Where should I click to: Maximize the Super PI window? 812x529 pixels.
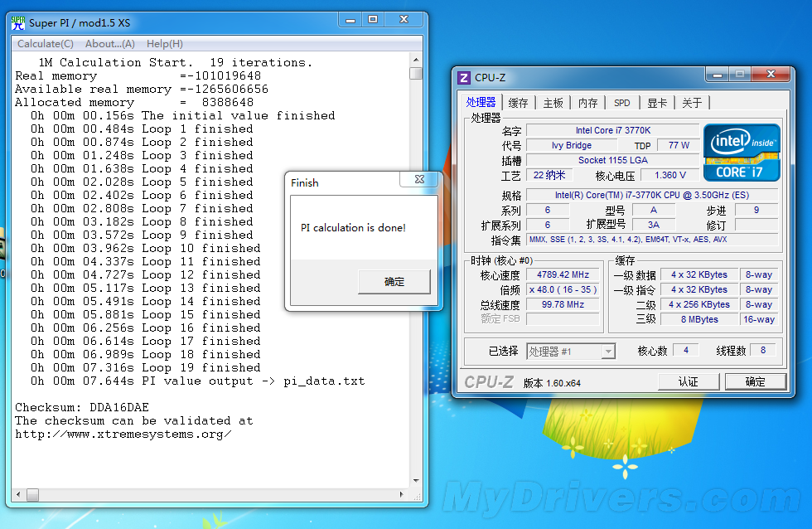[x=374, y=20]
